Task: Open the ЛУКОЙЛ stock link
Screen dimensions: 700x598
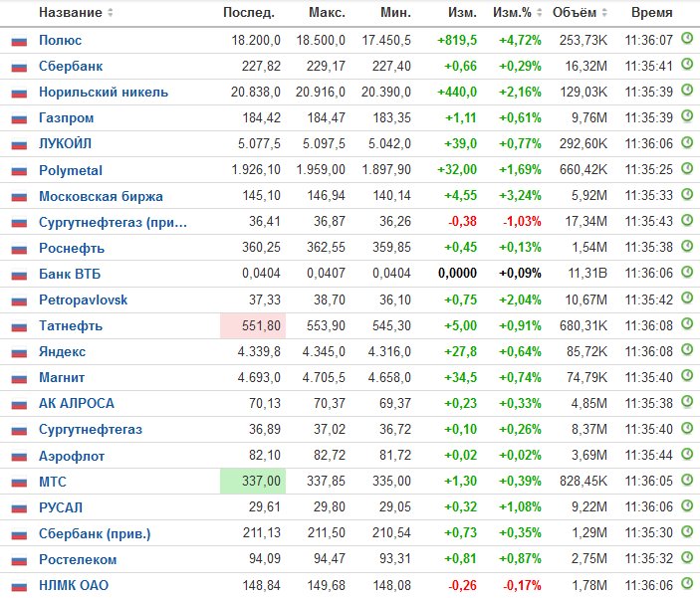Action: tap(65, 143)
